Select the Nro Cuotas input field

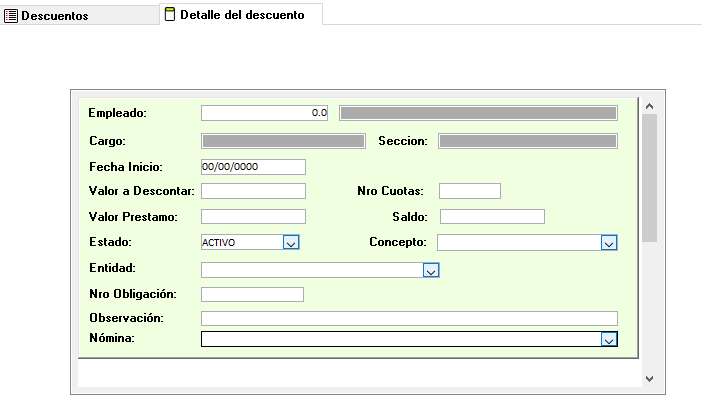[469, 191]
